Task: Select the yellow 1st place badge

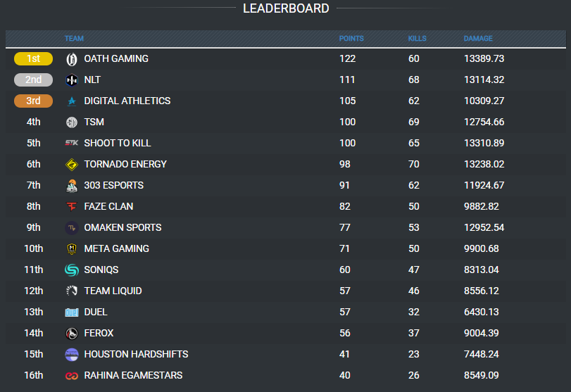Action: 34,58
